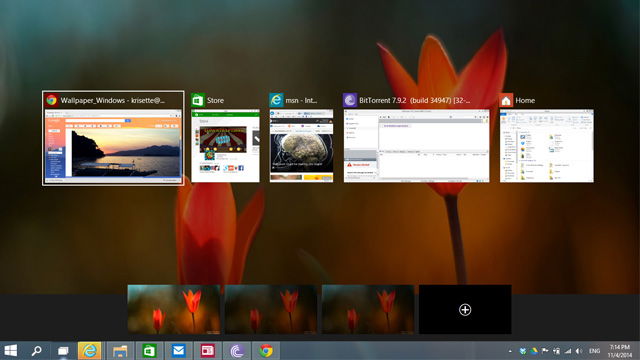
Task: Open the Search magnifier on taskbar
Action: [37, 351]
